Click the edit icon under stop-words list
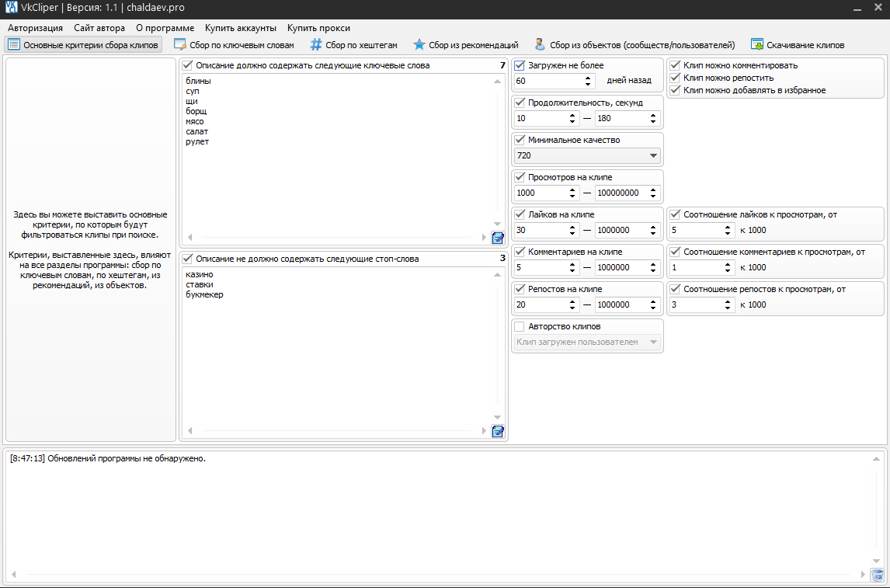Screen dimensions: 890x588 point(498,431)
